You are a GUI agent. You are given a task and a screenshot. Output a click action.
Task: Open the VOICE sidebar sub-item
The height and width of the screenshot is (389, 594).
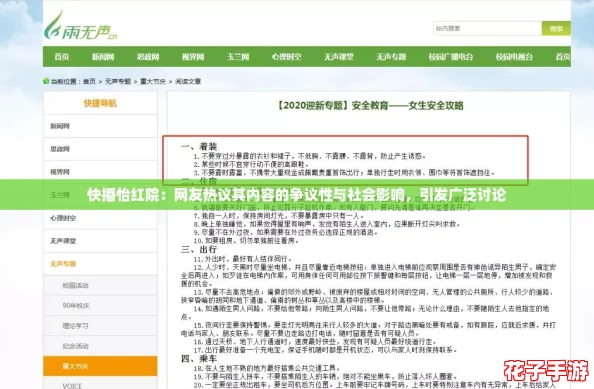(x=100, y=384)
